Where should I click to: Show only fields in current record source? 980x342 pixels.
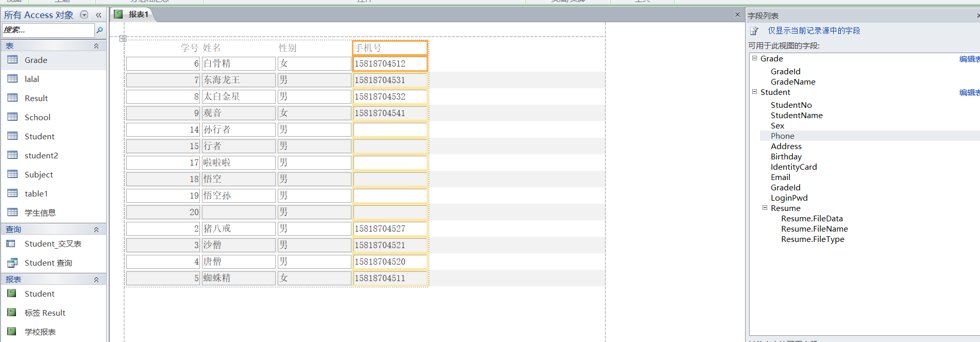tap(814, 31)
